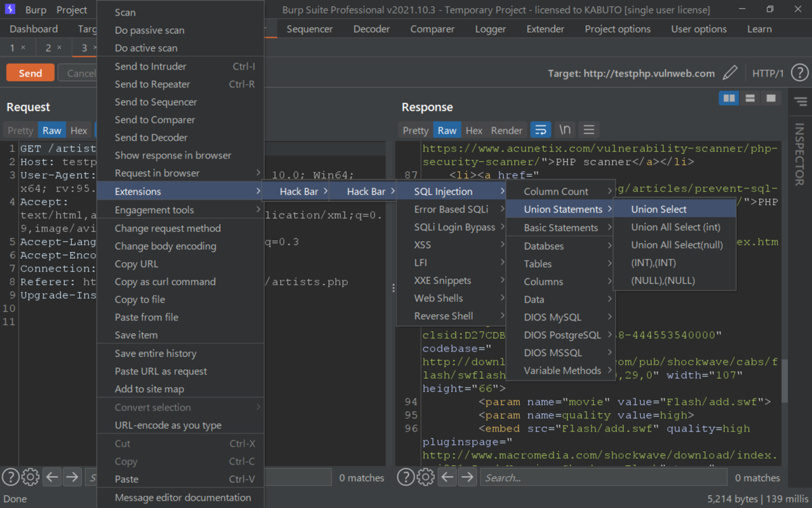Toggle show non-printable \n characters
Screen dimensions: 812x508
click(564, 130)
